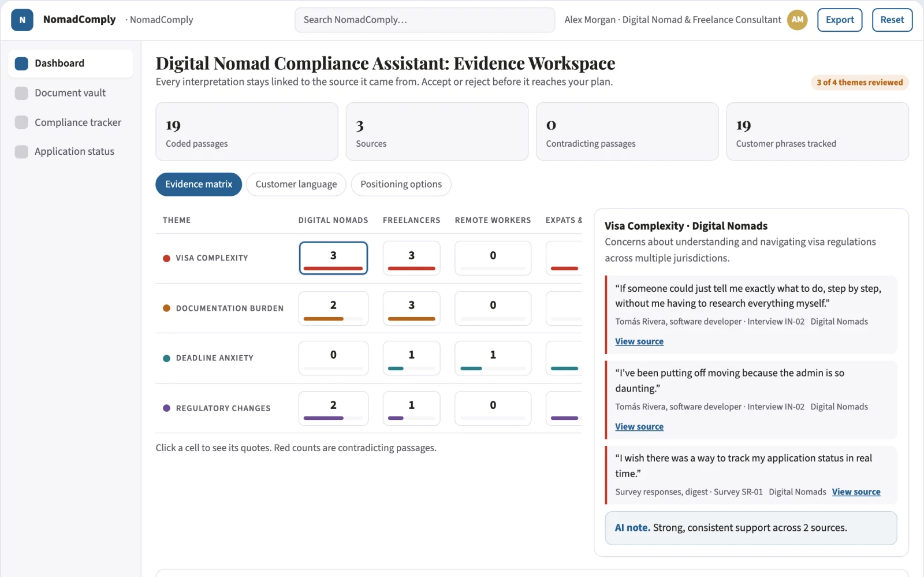Choose Regulatory Changes cell for Digital Nomads
Screen dimensions: 924x577
(x=333, y=408)
